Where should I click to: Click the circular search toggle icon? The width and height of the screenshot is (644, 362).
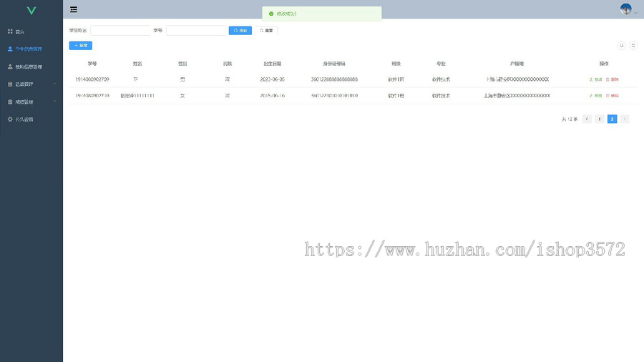point(621,46)
